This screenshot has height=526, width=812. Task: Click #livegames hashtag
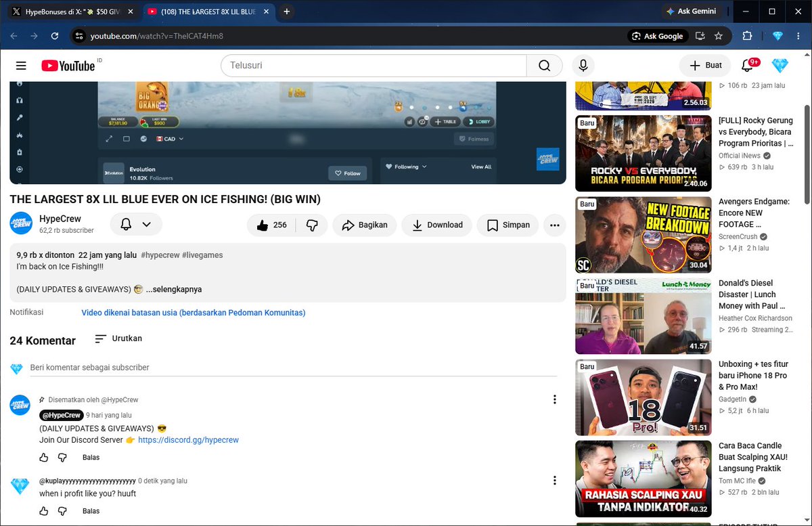[202, 255]
